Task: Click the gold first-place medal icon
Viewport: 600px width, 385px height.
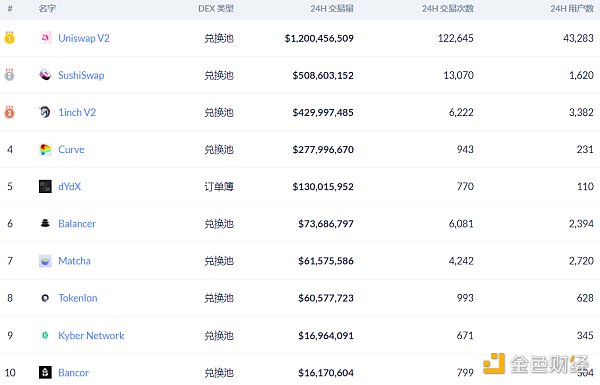Action: point(10,38)
